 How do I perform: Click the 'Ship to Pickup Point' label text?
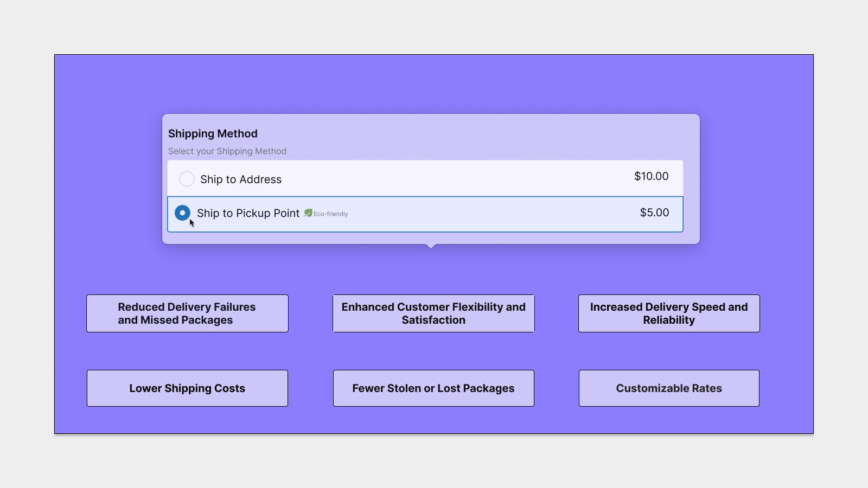coord(248,213)
